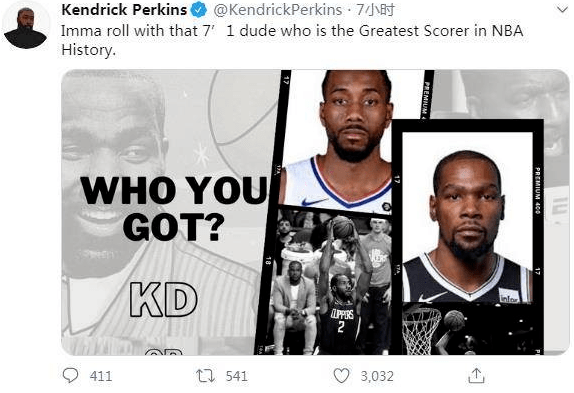Click the 3,032 likes count

tap(377, 376)
